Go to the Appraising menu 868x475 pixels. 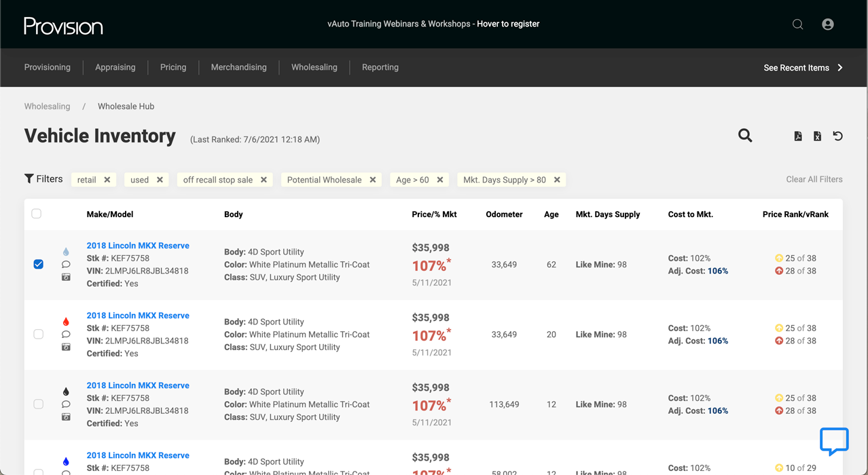pyautogui.click(x=115, y=67)
